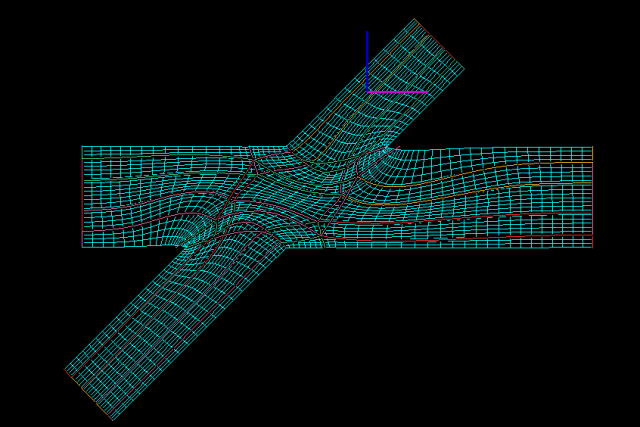The image size is (640, 427).
Task: Click the top-right corner of horizontal channel mesh
Action: [x=592, y=147]
